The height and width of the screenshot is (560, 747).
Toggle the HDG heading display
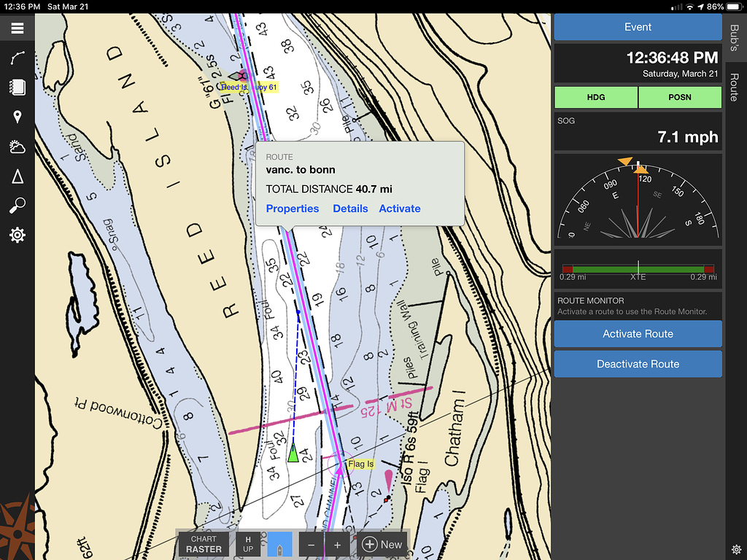point(595,97)
